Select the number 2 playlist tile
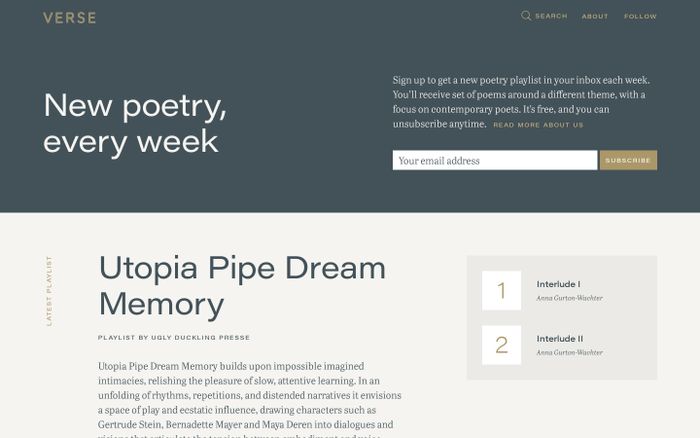Viewport: 700px width, 438px height. pyautogui.click(x=501, y=345)
